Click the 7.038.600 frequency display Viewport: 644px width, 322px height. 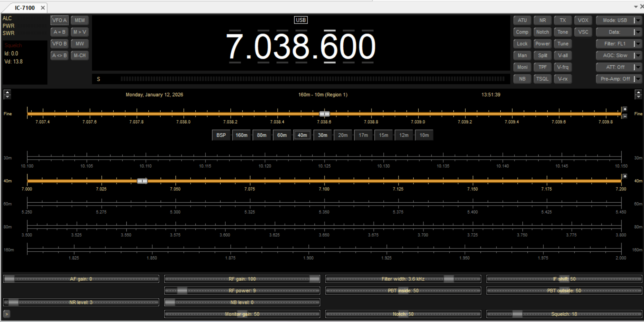[x=301, y=47]
